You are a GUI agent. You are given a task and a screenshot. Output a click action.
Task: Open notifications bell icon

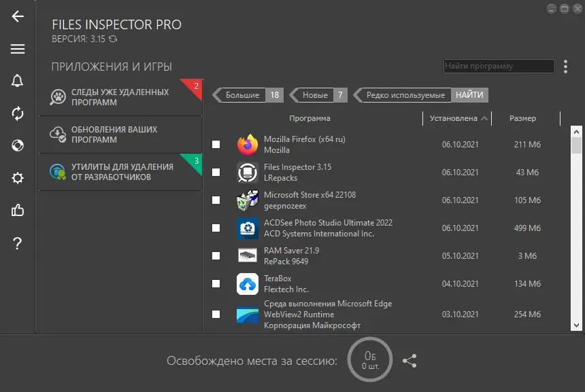18,81
